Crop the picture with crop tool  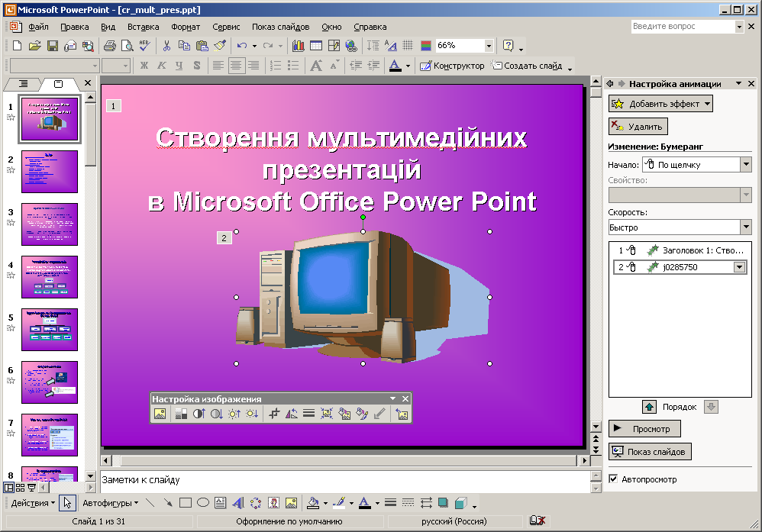(274, 414)
